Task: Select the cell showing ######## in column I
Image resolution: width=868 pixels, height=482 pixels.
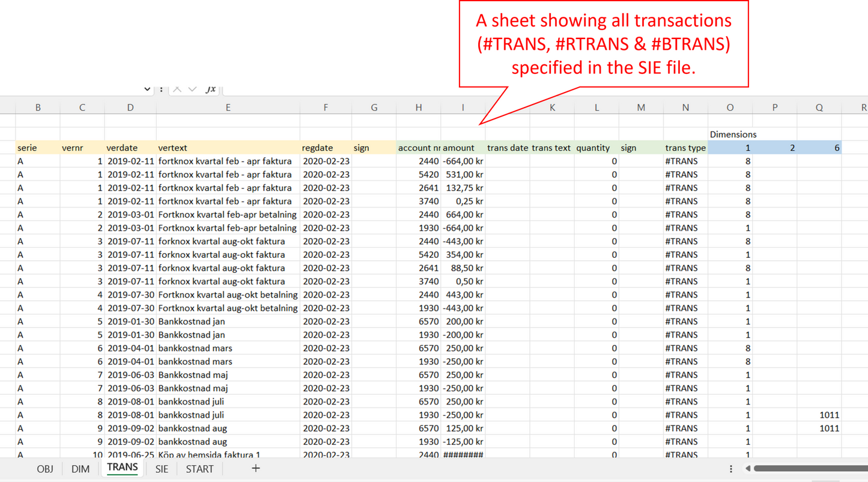Action: [x=463, y=455]
